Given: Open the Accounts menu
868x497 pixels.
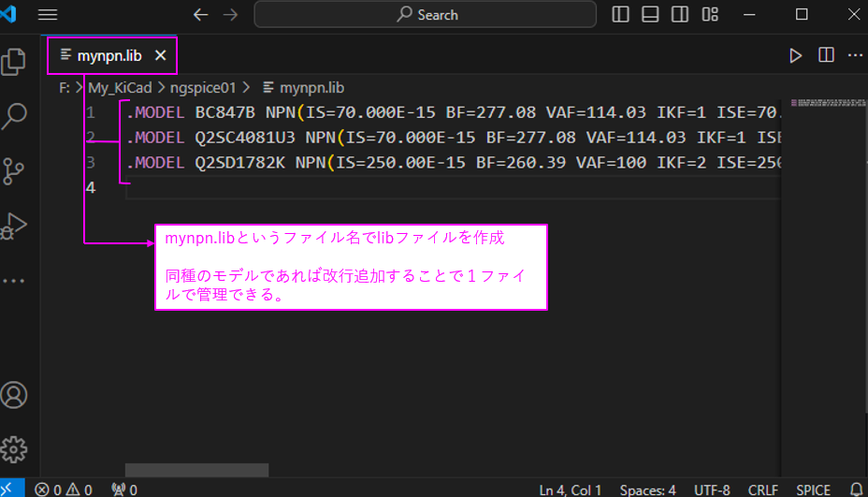Looking at the screenshot, I should 14,395.
